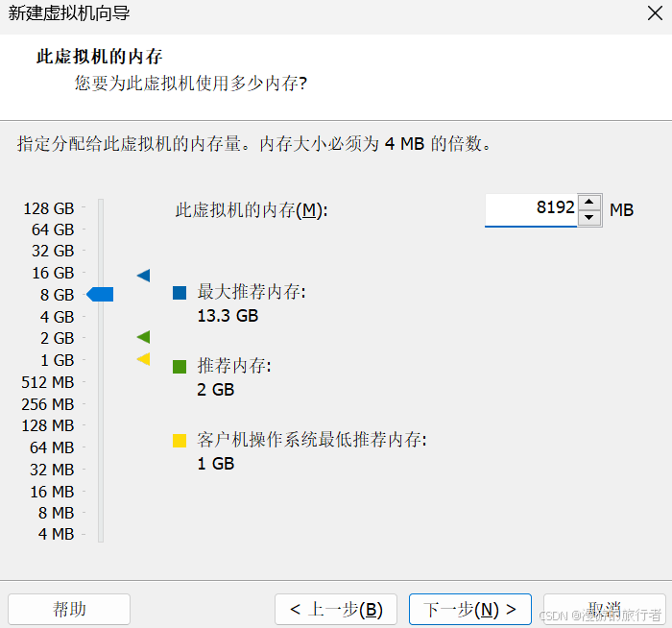Click the 64 GB scale label
672x628 pixels.
point(53,229)
